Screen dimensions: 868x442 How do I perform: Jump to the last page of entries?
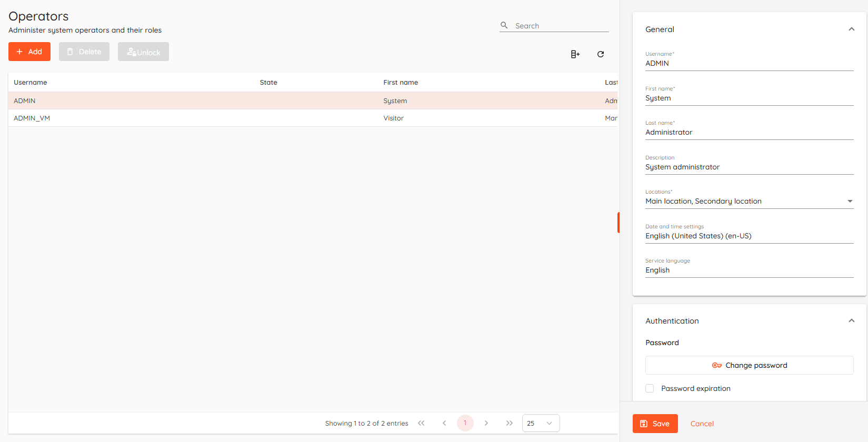[509, 423]
